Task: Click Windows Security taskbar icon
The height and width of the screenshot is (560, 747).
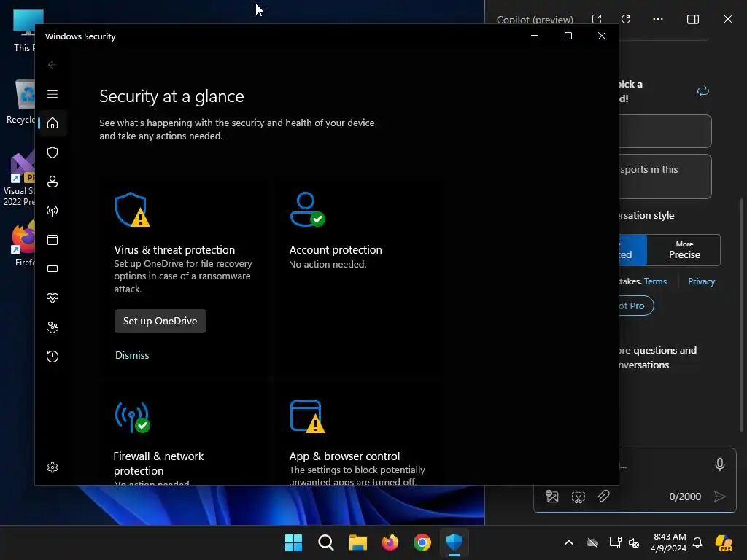Action: point(454,542)
